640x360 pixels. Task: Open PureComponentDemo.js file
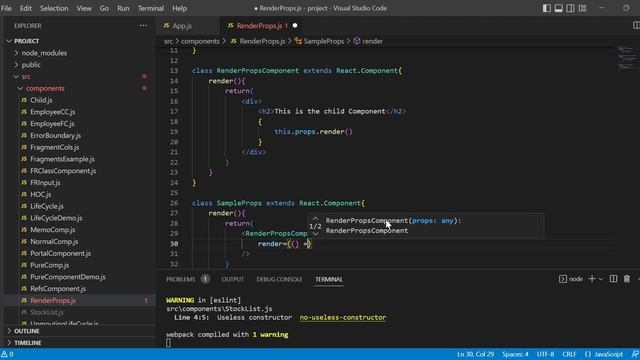click(68, 277)
